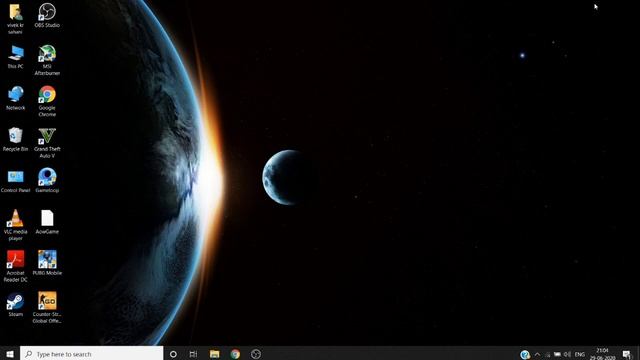This screenshot has width=640, height=360.
Task: Select the This PC desktop icon
Action: (x=15, y=57)
